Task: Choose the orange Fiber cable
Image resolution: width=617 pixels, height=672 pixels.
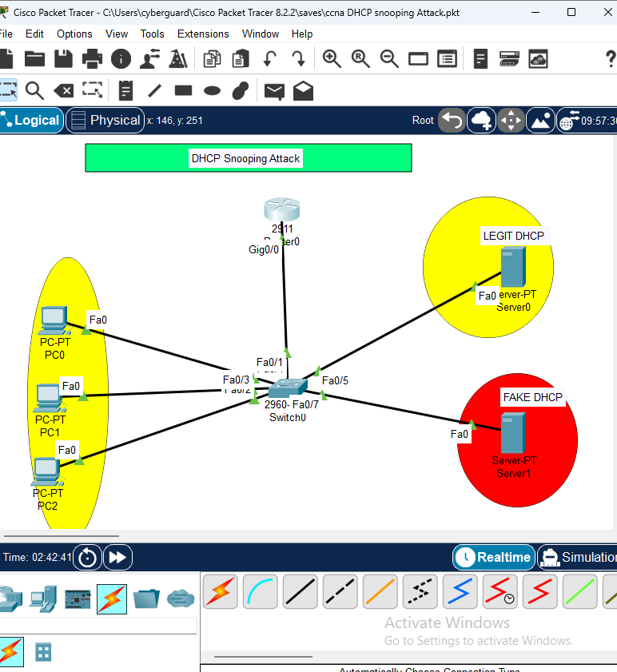Action: pos(380,591)
